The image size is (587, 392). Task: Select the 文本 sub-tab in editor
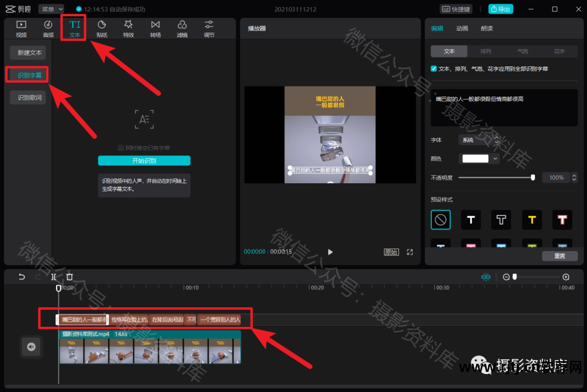[x=449, y=51]
